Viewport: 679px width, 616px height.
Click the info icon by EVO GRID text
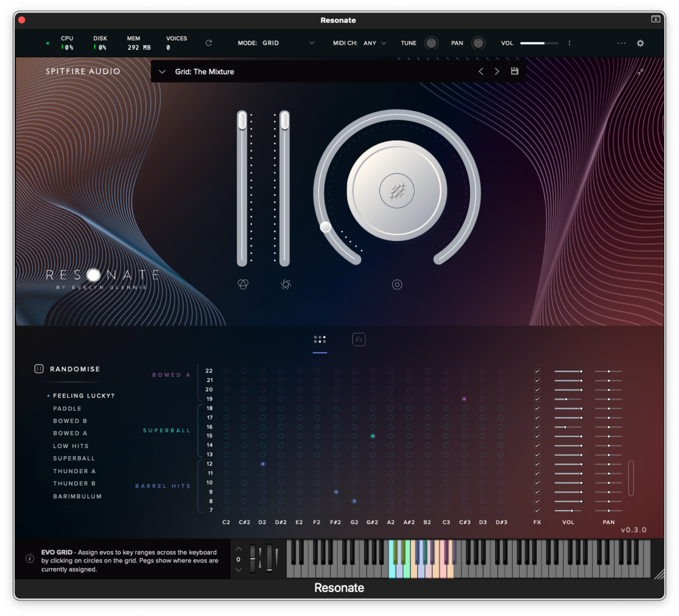click(x=30, y=558)
